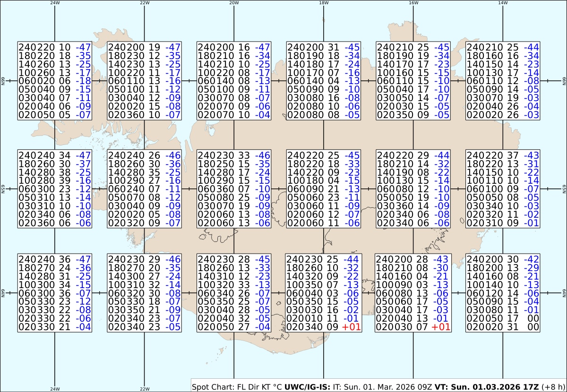Screen dimensions: 567x392
Task: Click the row "100310 32 -14"
Action: coord(144,284)
